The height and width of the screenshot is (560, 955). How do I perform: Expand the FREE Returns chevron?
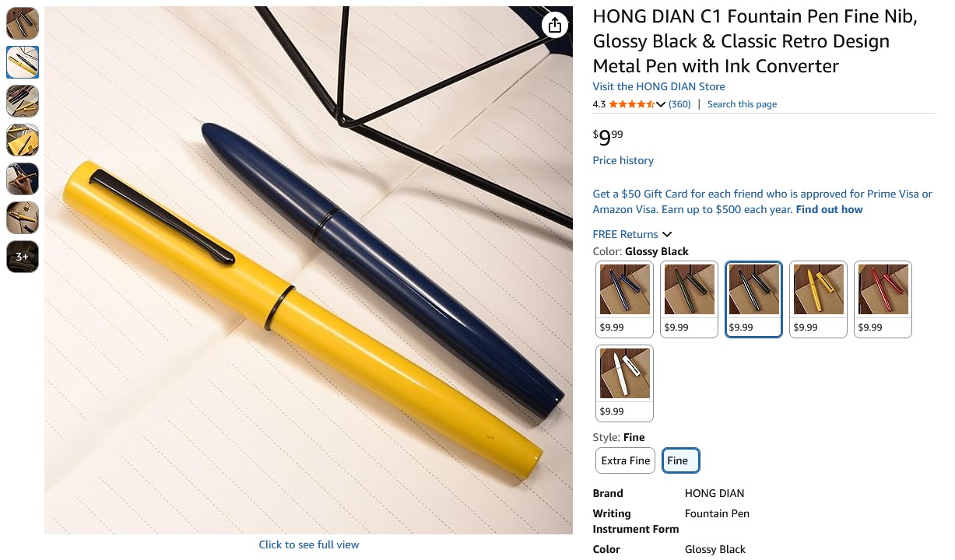tap(667, 234)
